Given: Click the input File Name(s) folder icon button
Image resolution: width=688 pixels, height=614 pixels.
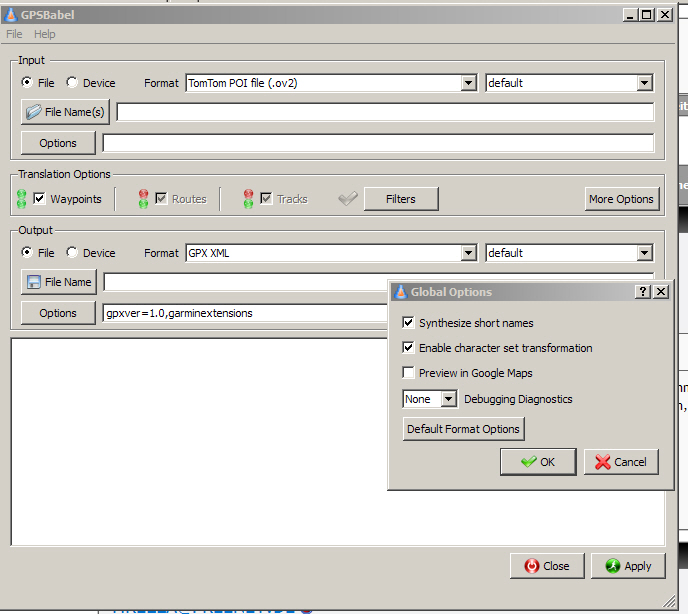Looking at the screenshot, I should [65, 112].
